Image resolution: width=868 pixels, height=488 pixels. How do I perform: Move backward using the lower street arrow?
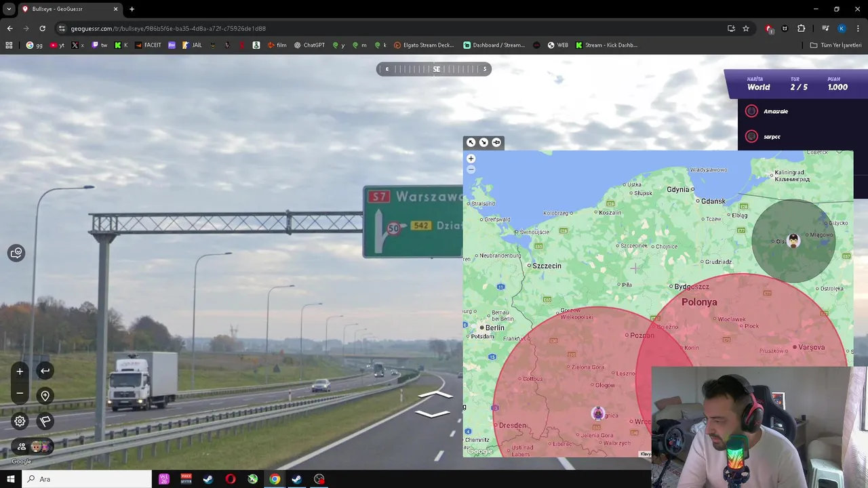point(433,413)
